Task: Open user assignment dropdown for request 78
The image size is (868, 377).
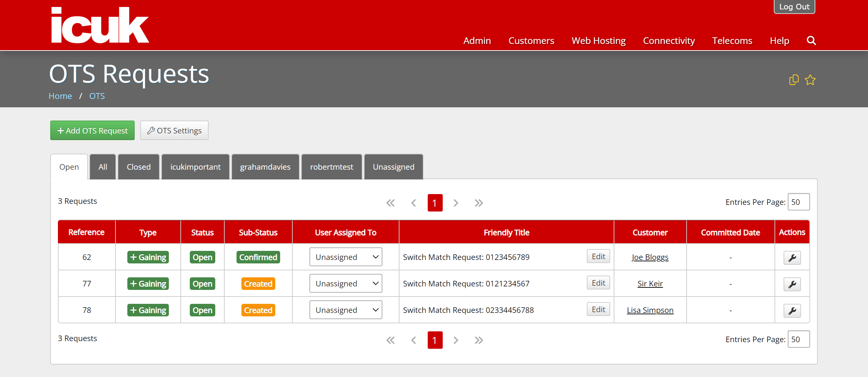Action: pyautogui.click(x=346, y=310)
